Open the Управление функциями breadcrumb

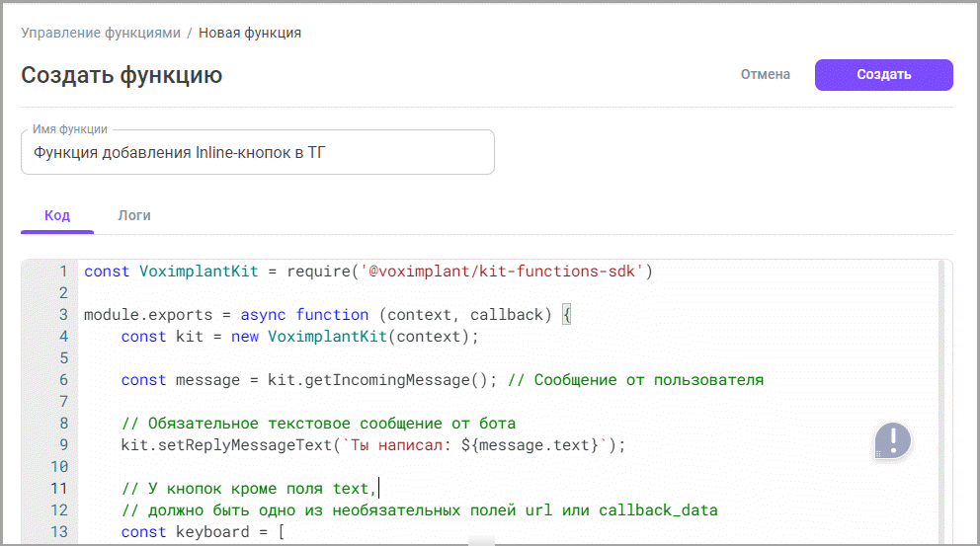click(x=101, y=34)
